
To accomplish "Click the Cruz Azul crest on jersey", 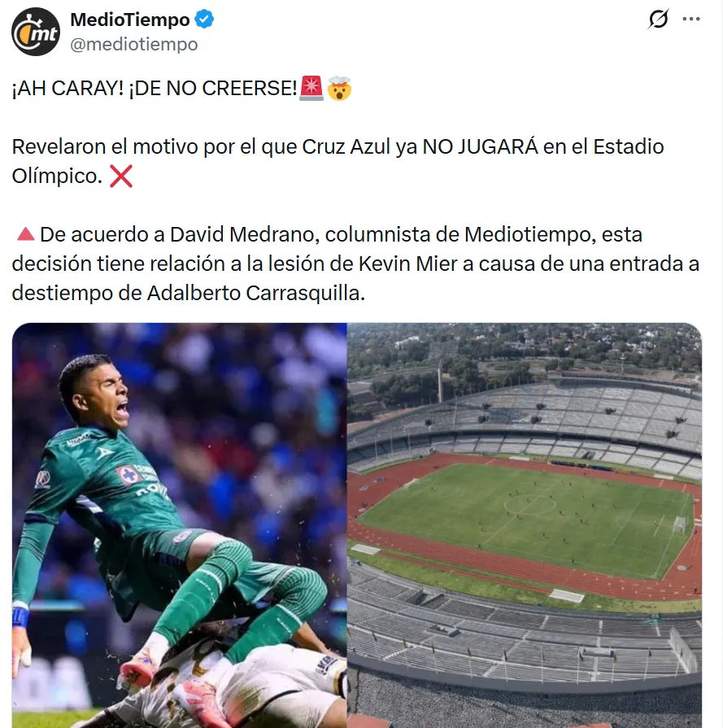I will [127, 475].
